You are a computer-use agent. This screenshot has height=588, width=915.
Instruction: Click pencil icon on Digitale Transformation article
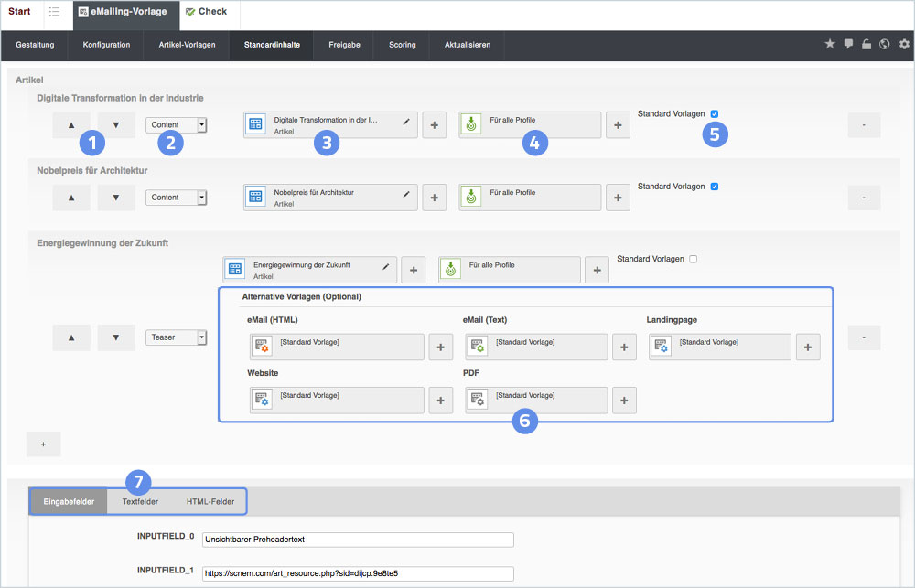[x=406, y=120]
